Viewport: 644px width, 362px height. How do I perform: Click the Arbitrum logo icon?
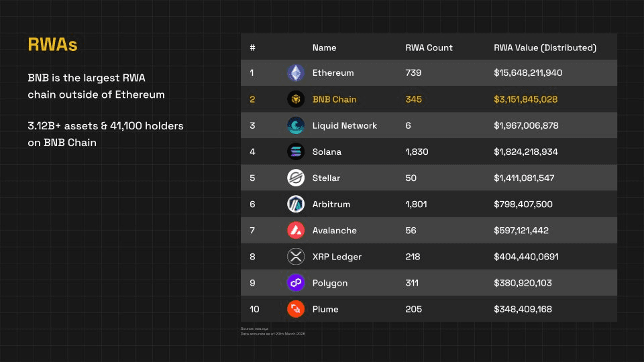(296, 204)
